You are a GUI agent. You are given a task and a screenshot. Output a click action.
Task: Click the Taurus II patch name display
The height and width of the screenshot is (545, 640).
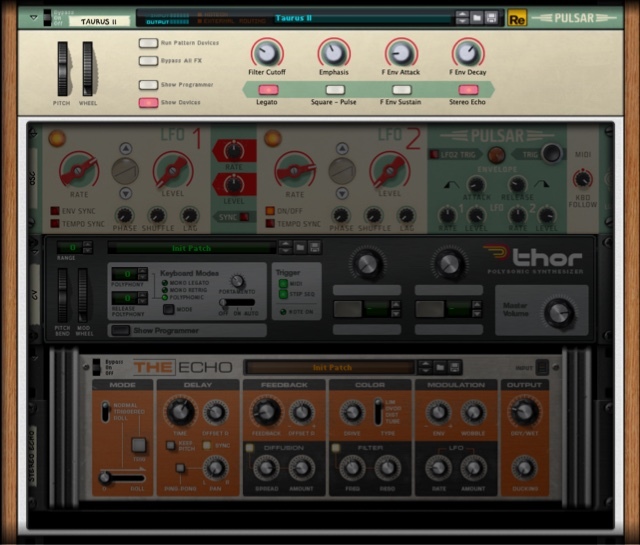[362, 18]
